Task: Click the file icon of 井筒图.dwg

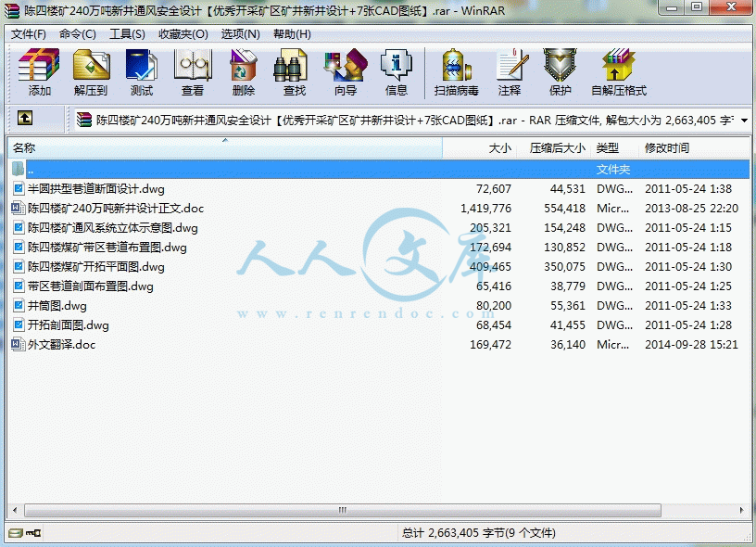Action: (19, 305)
